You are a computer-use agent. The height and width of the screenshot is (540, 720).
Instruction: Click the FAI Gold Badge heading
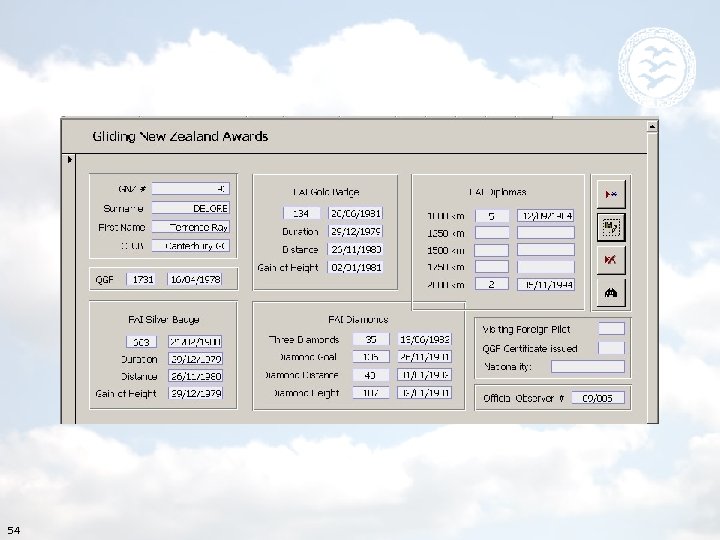click(x=326, y=192)
